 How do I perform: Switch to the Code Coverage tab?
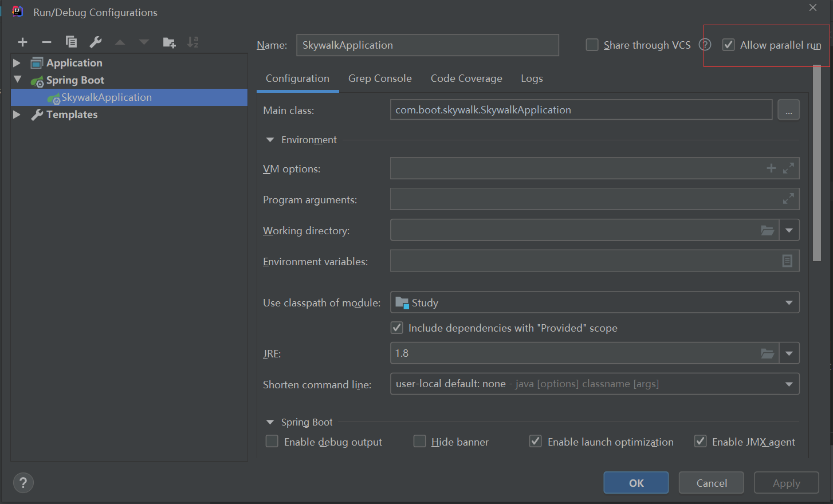[x=466, y=78]
